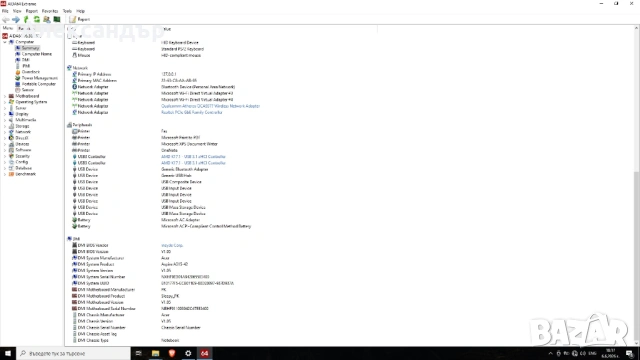
Task: Open Task View on the taskbar
Action: 139,353
